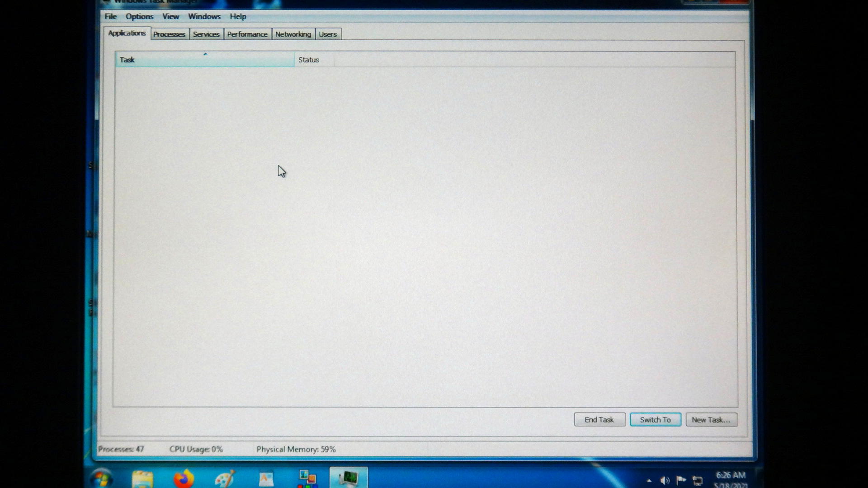This screenshot has width=868, height=488.
Task: Open the volume speaker tray icon
Action: (x=665, y=481)
